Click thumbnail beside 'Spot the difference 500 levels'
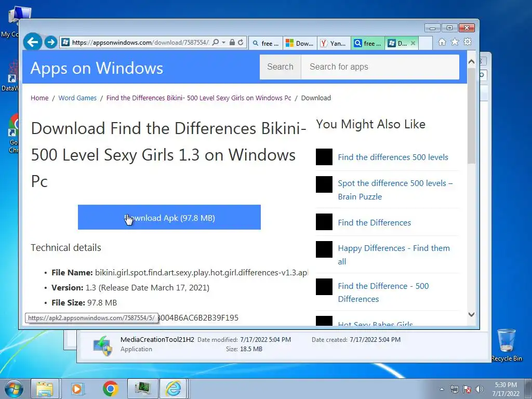Viewport: 532px width, 399px height. 324,184
